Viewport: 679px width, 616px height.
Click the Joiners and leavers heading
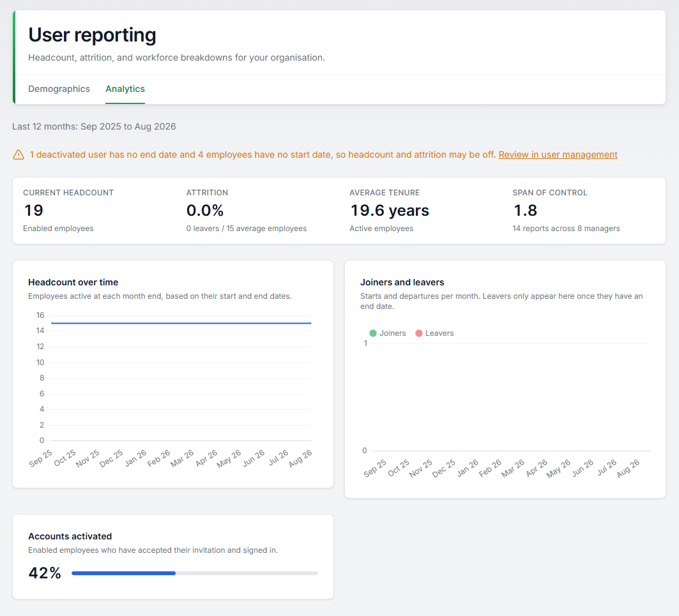coord(402,282)
